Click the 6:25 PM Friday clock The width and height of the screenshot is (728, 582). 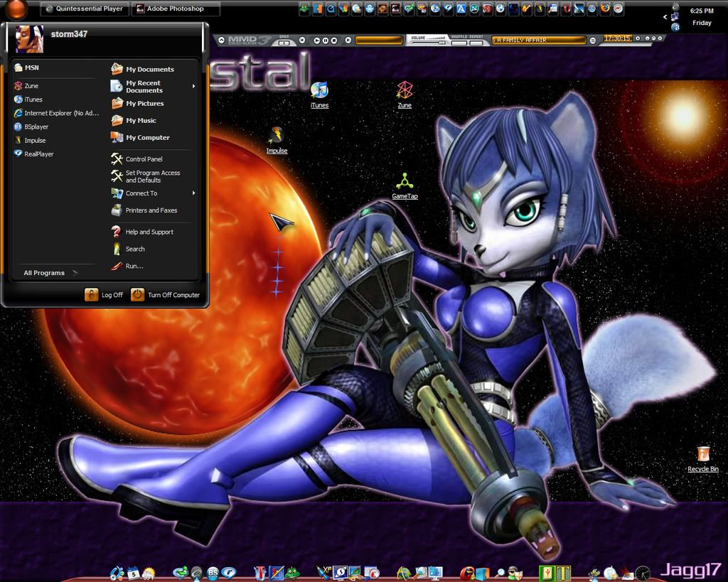point(702,17)
